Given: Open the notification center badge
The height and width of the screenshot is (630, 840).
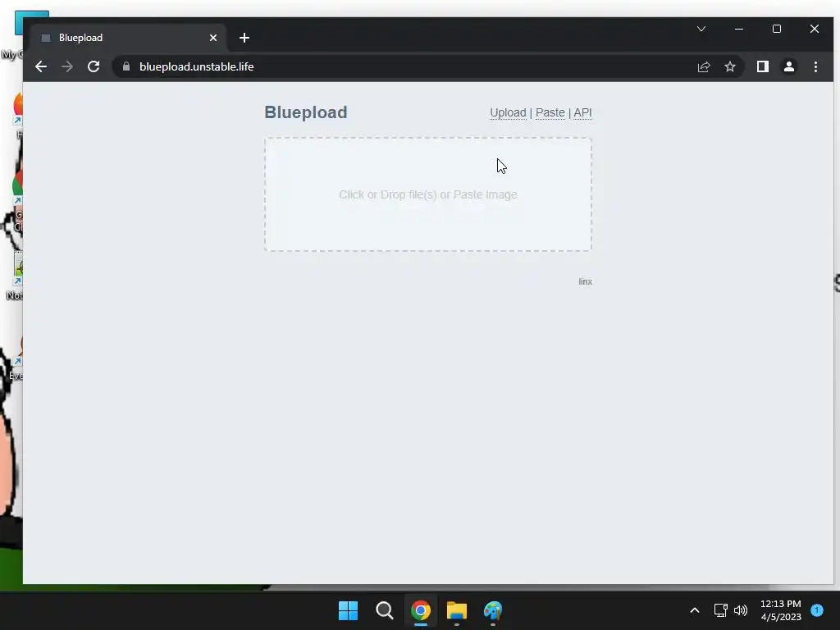Looking at the screenshot, I should click(817, 609).
